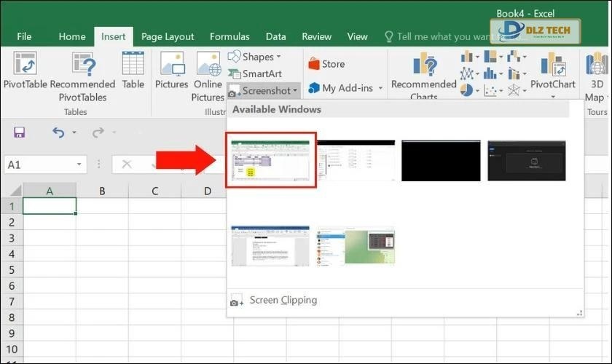Viewport: 612px width, 364px height.
Task: Select row 5 header
Action: tap(12, 269)
